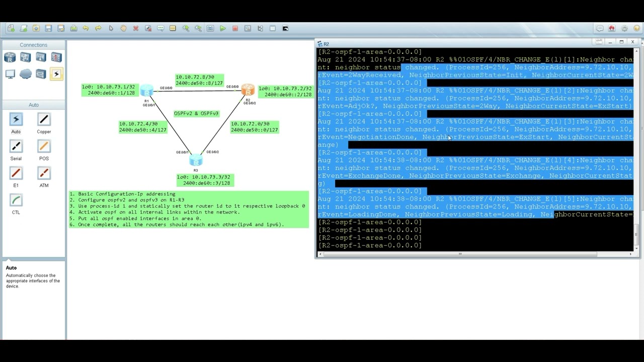Click the 'OSPFv2 & OSPFv3' label
The image size is (644, 362).
pyautogui.click(x=196, y=114)
